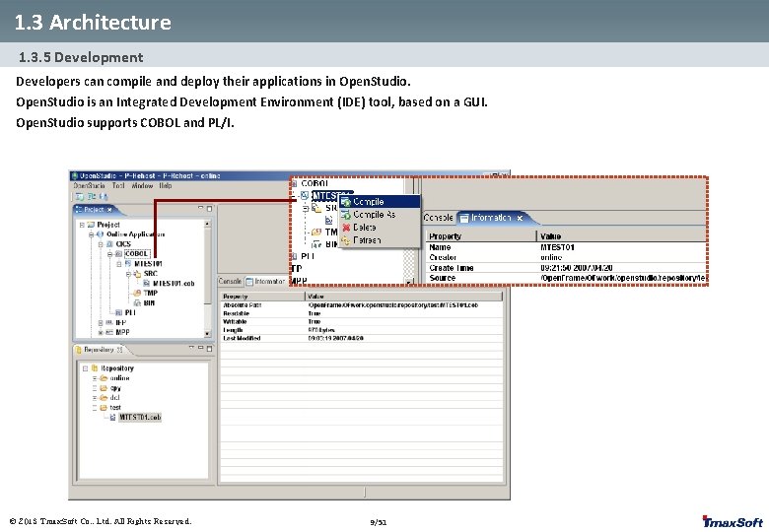Click the Source row in the callout table
The width and height of the screenshot is (769, 532).
click(x=567, y=278)
